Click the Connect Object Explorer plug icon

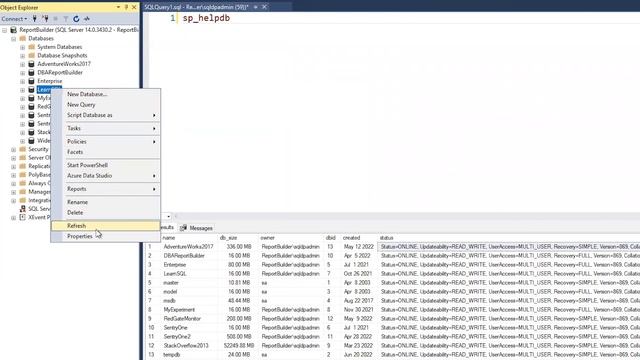[x=35, y=19]
